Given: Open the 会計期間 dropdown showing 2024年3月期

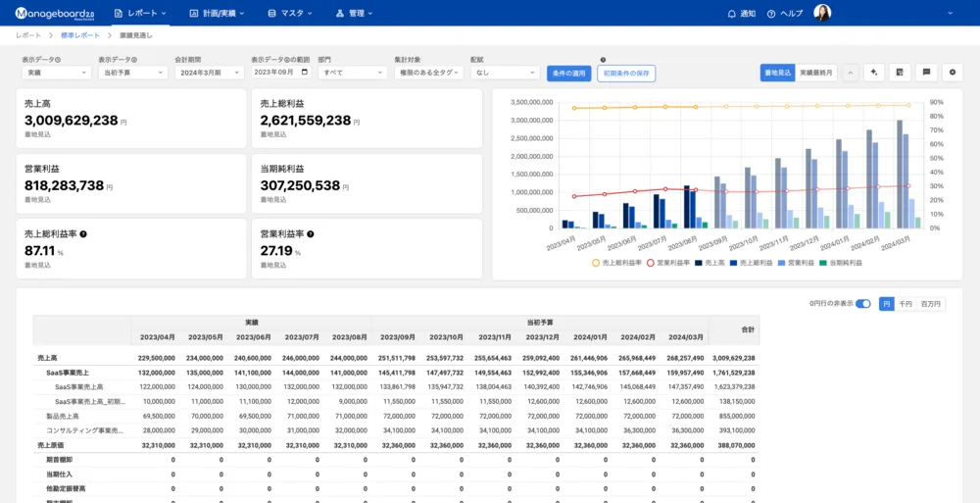Looking at the screenshot, I should pyautogui.click(x=209, y=73).
